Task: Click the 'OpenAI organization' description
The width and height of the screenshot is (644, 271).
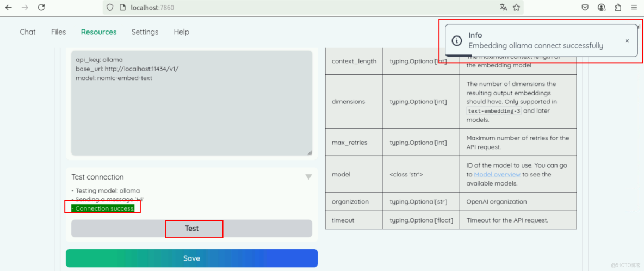Action: click(497, 201)
